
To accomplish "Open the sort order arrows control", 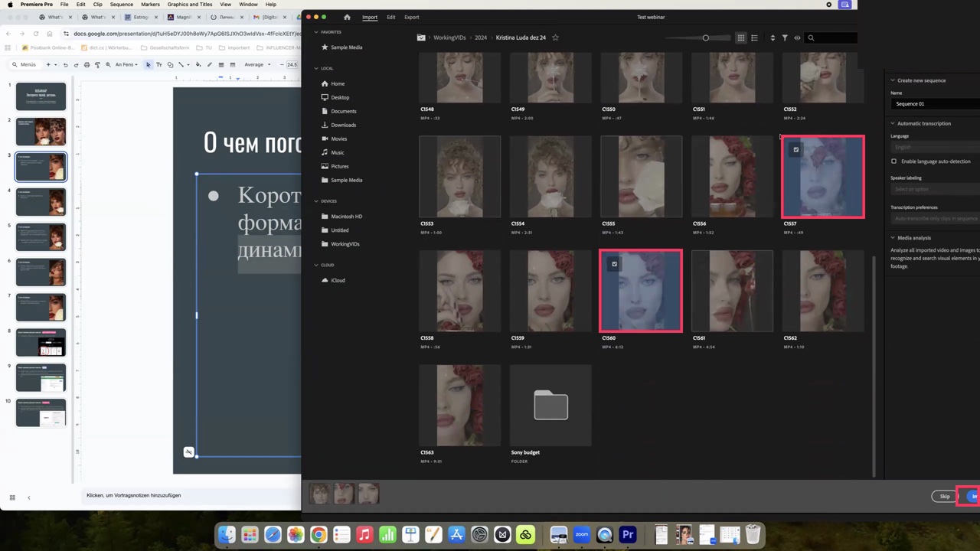I will coord(773,37).
